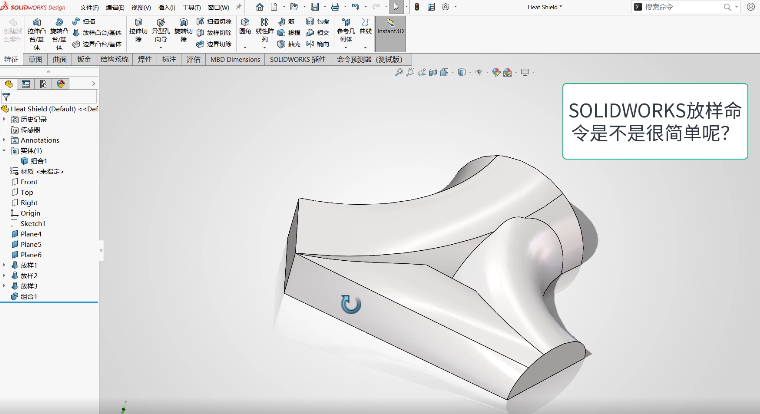Switch to FeatureManager design tree tab
The width and height of the screenshot is (760, 414).
pyautogui.click(x=9, y=84)
